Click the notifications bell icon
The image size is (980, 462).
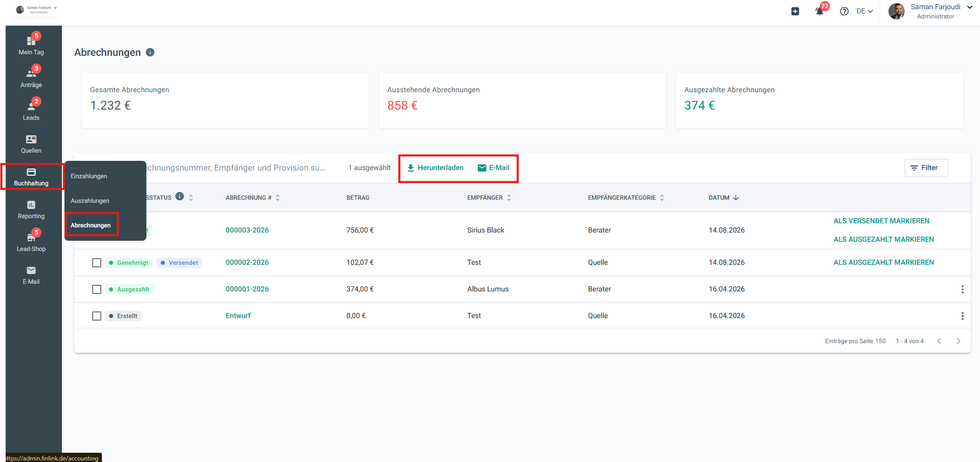point(819,11)
